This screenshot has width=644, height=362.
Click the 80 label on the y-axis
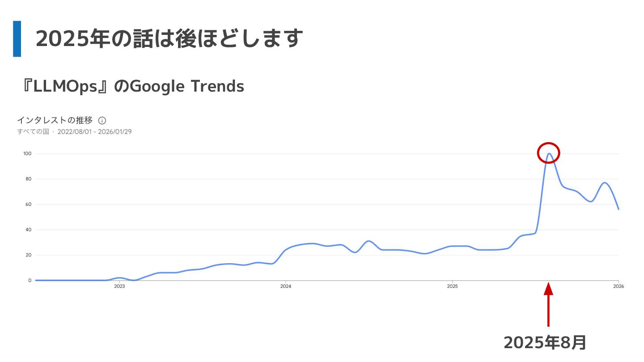tap(28, 179)
